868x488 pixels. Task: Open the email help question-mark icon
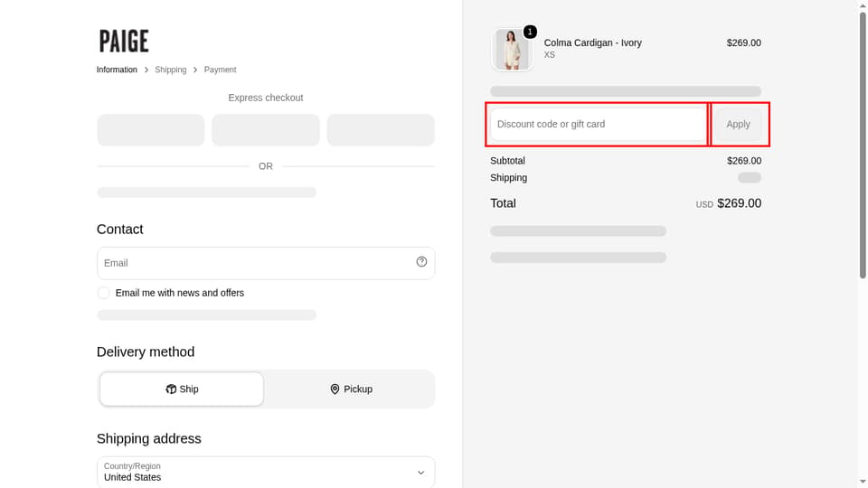pos(422,262)
